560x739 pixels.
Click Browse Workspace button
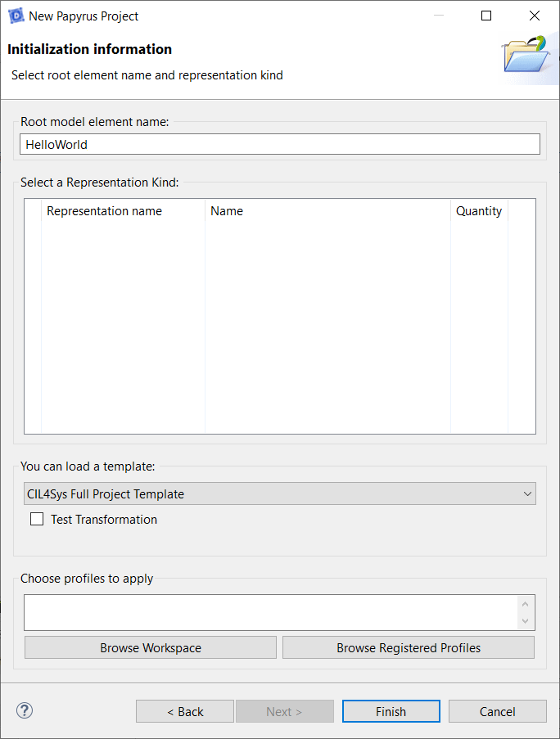pyautogui.click(x=151, y=647)
